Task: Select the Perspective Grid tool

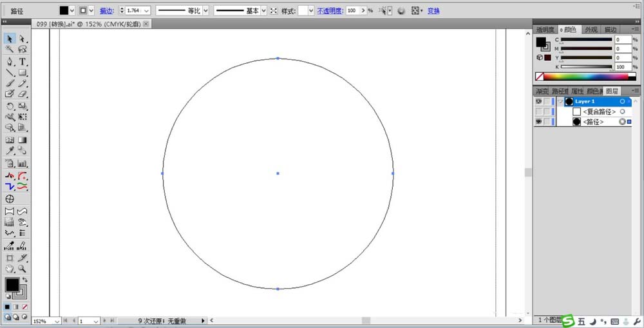Action: coord(22,128)
